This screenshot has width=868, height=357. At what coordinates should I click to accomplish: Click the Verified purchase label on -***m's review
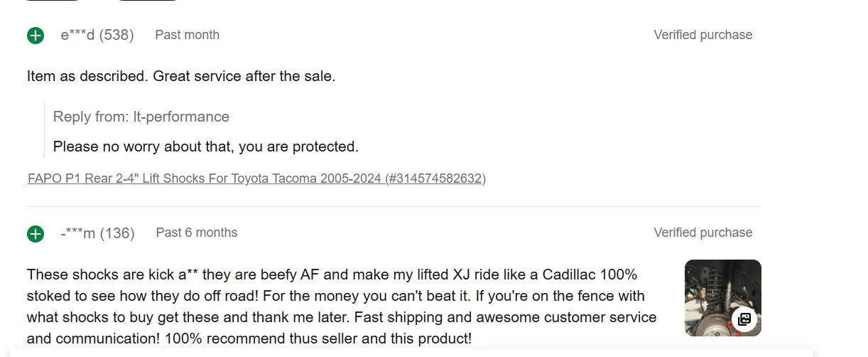(x=702, y=233)
